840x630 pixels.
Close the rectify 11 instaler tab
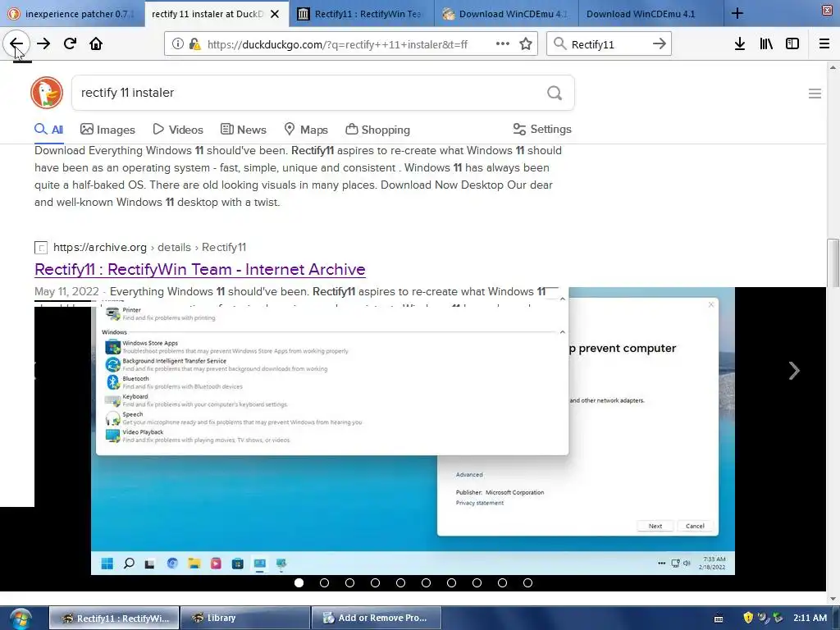pos(275,14)
